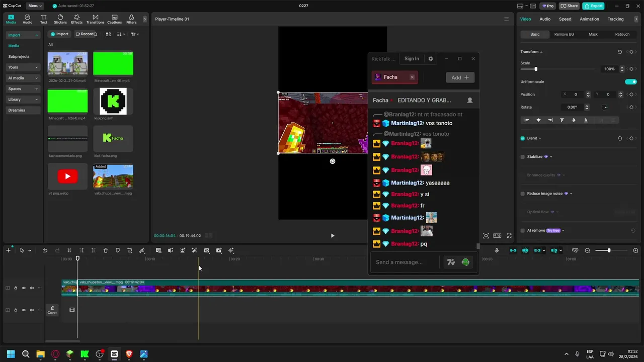The width and height of the screenshot is (644, 362).
Task: Add a Scale keyframe diamond
Action: [x=631, y=69]
